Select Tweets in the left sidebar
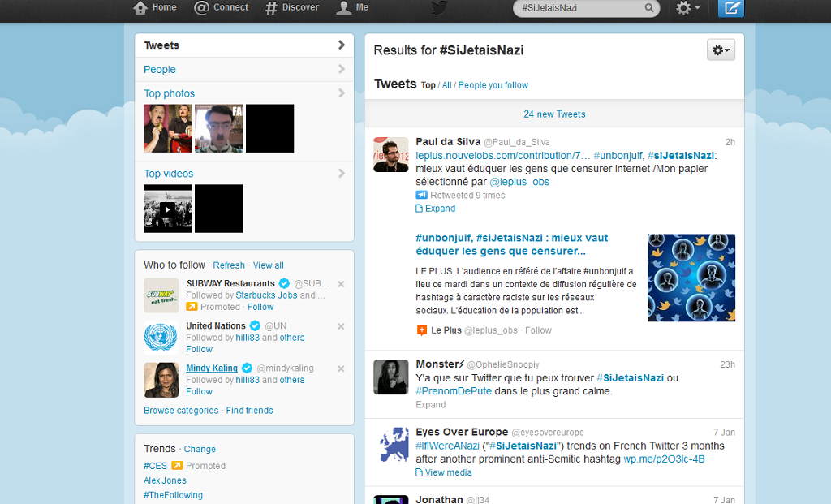Viewport: 831px width, 504px height. [244, 45]
